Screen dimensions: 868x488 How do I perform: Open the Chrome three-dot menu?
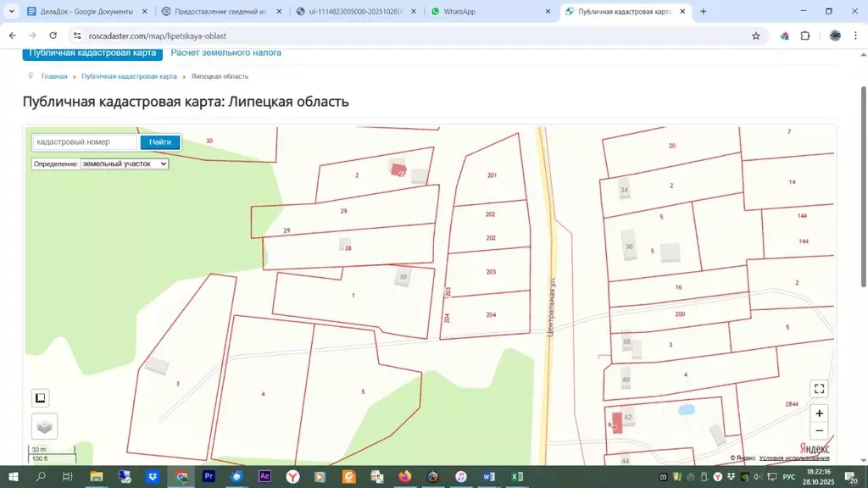(x=856, y=36)
